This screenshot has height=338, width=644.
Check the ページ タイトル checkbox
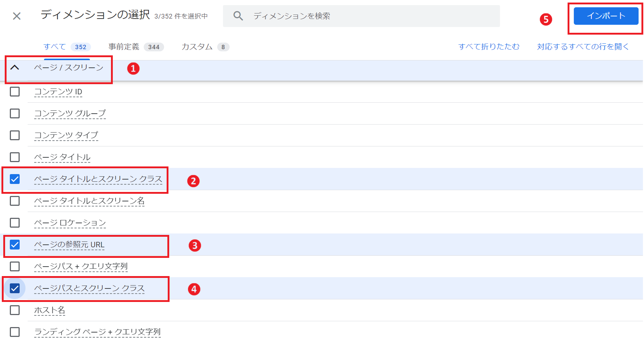15,157
